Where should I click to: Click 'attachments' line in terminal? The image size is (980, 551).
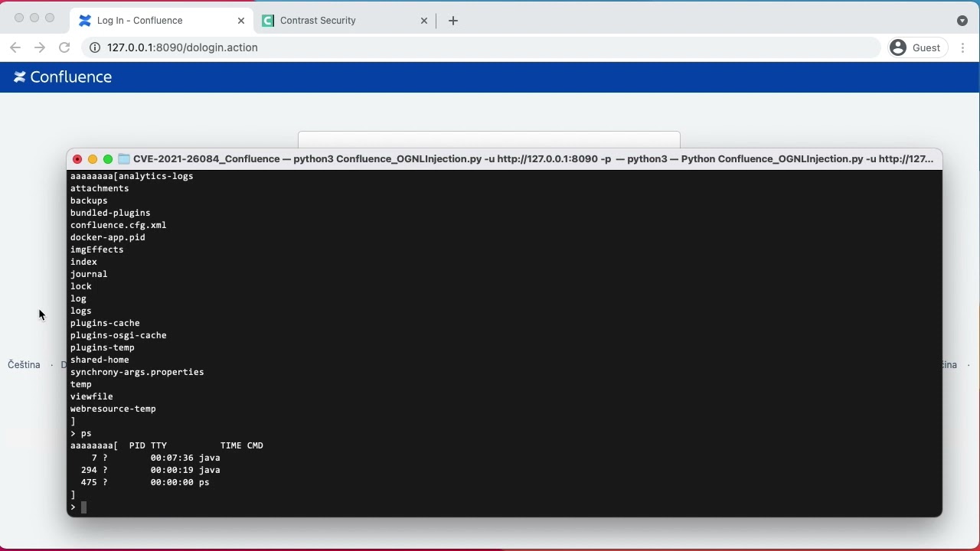pos(100,188)
